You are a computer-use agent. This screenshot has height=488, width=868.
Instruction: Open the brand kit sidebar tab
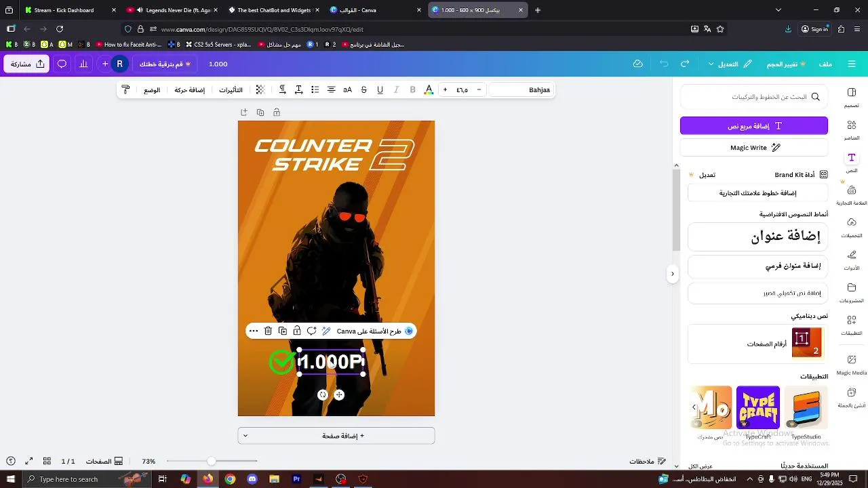[x=852, y=195]
